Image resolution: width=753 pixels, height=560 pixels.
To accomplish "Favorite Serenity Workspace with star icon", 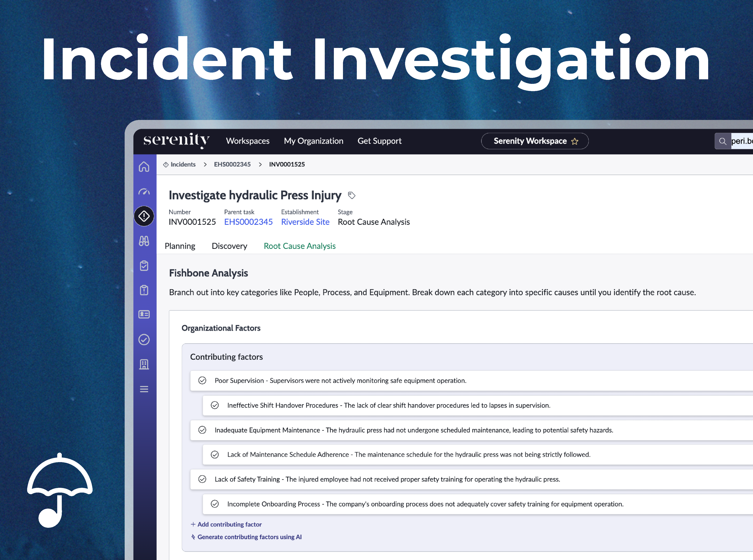I will 575,141.
